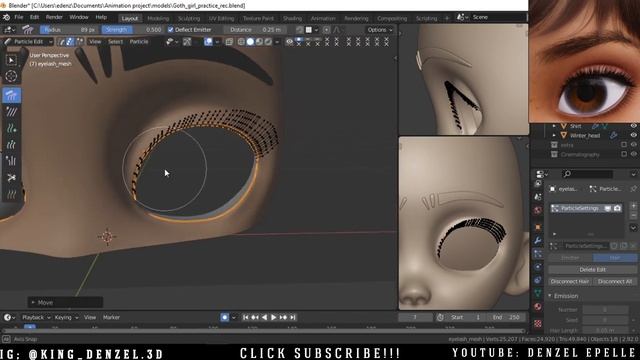Viewport: 640px width, 360px height.
Task: Open the Modifier (wrench) properties tab
Action: tap(538, 240)
